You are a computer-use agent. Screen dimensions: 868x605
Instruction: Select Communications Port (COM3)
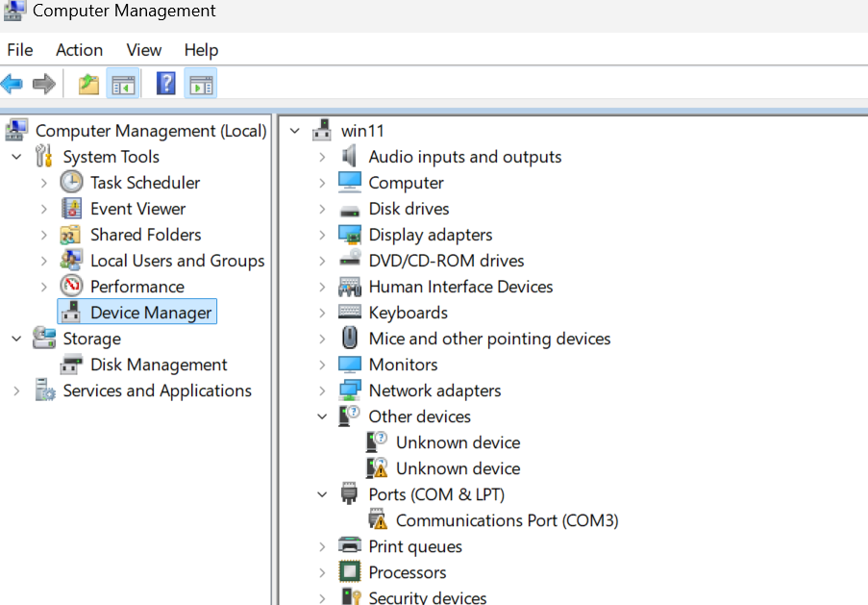pos(508,520)
